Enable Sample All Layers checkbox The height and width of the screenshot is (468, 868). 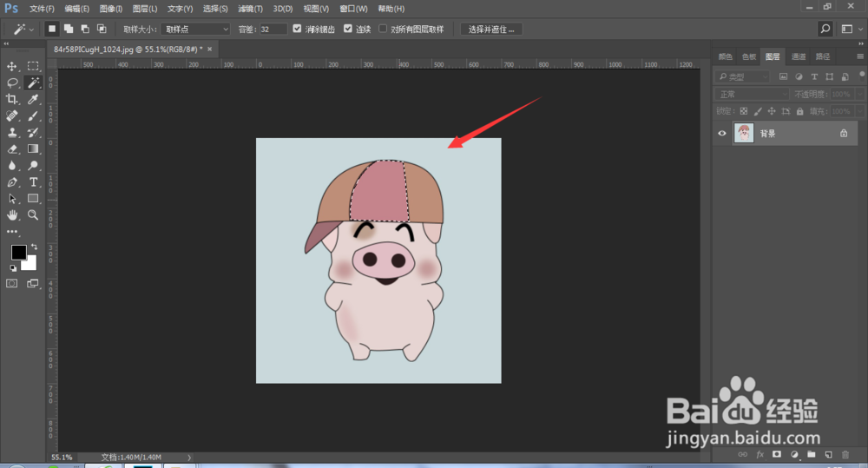click(383, 29)
